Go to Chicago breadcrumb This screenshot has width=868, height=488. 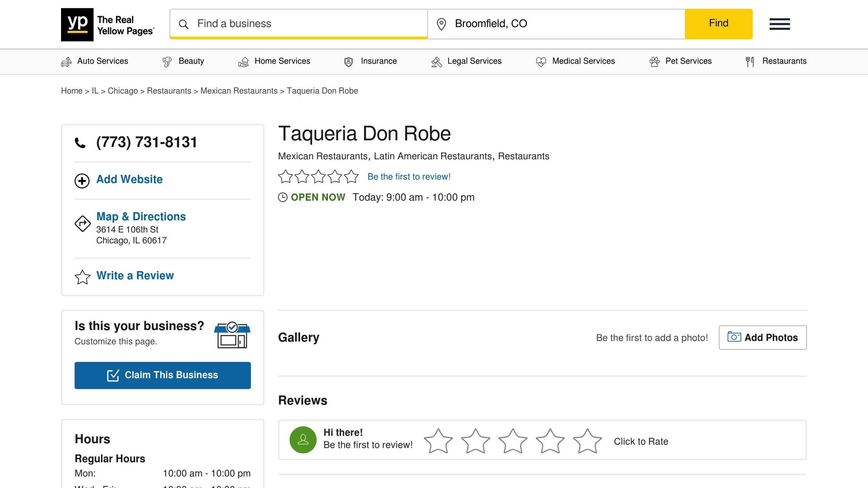[x=123, y=91]
